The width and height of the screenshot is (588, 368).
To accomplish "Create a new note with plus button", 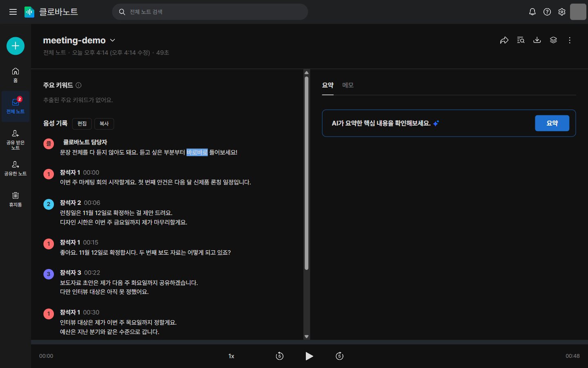I will (x=16, y=46).
